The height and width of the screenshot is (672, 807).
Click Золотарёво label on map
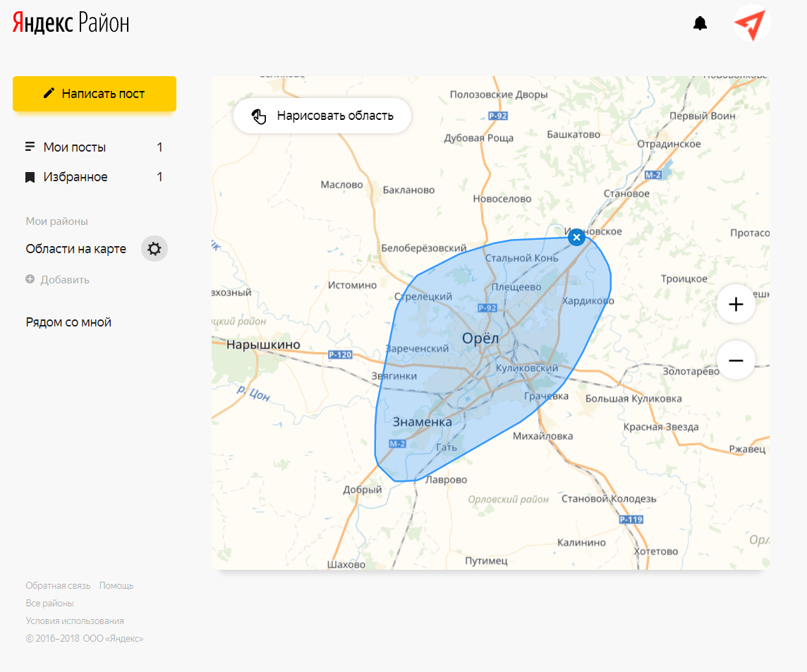click(x=691, y=371)
